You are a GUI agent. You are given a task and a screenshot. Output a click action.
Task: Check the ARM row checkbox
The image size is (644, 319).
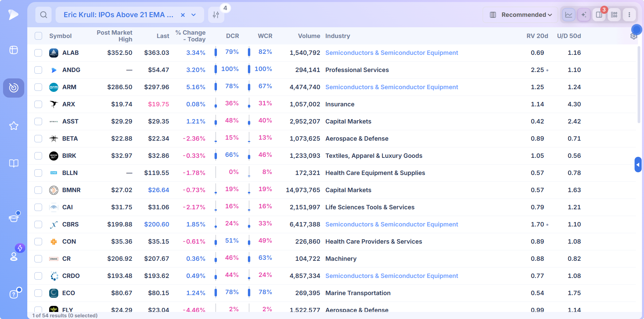[38, 87]
